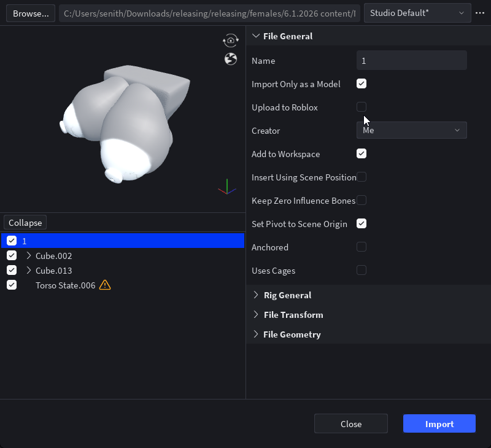Select Torso State.006 in the tree

pyautogui.click(x=66, y=285)
